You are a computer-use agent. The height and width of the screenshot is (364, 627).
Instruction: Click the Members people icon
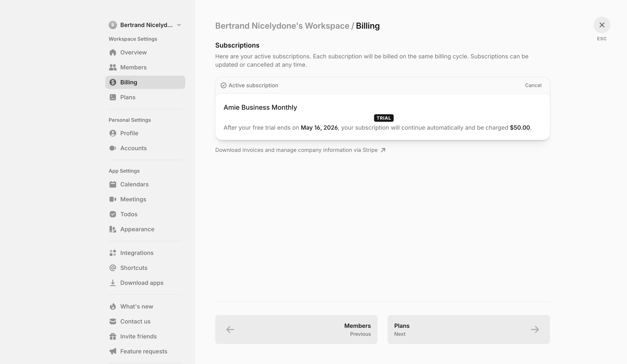coord(113,67)
